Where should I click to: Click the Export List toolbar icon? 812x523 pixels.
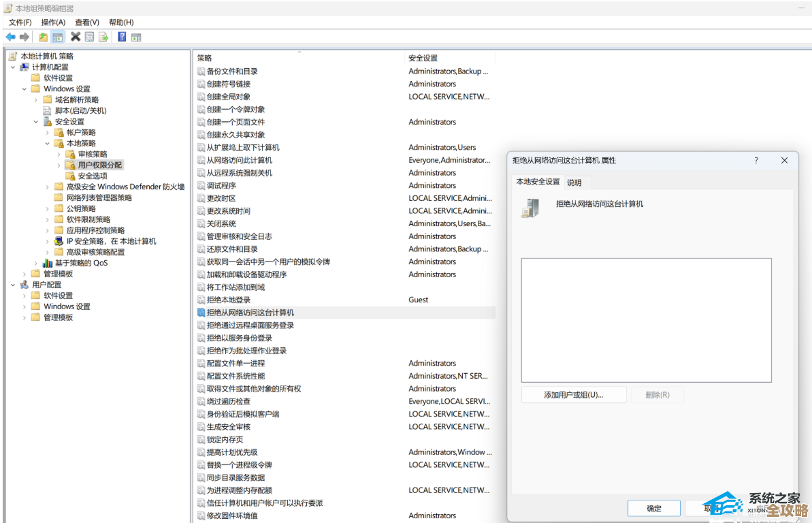tap(103, 37)
